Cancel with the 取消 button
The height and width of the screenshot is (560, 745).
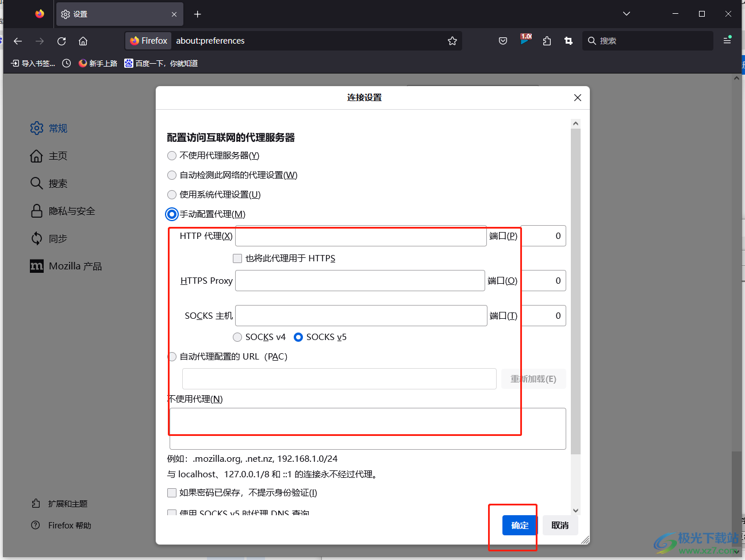[x=560, y=525]
